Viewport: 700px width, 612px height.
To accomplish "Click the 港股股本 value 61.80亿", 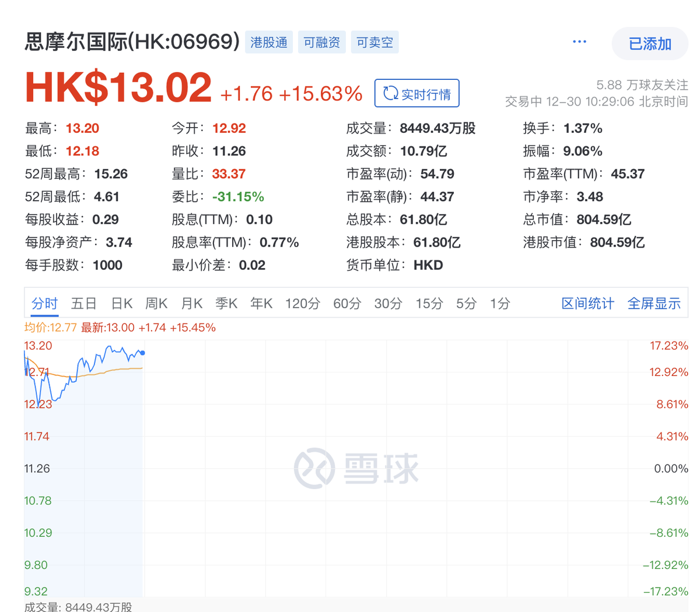I will [437, 242].
